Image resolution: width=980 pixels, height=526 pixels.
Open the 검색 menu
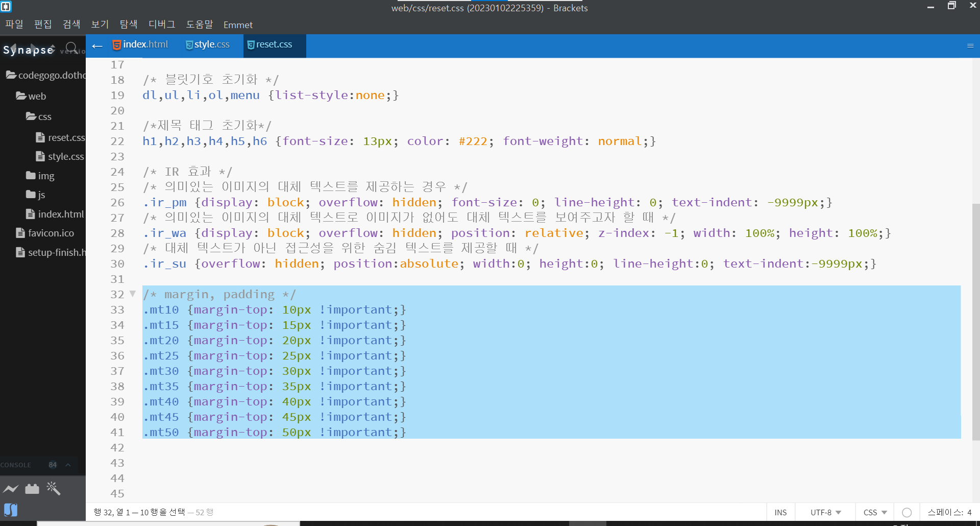pos(71,24)
